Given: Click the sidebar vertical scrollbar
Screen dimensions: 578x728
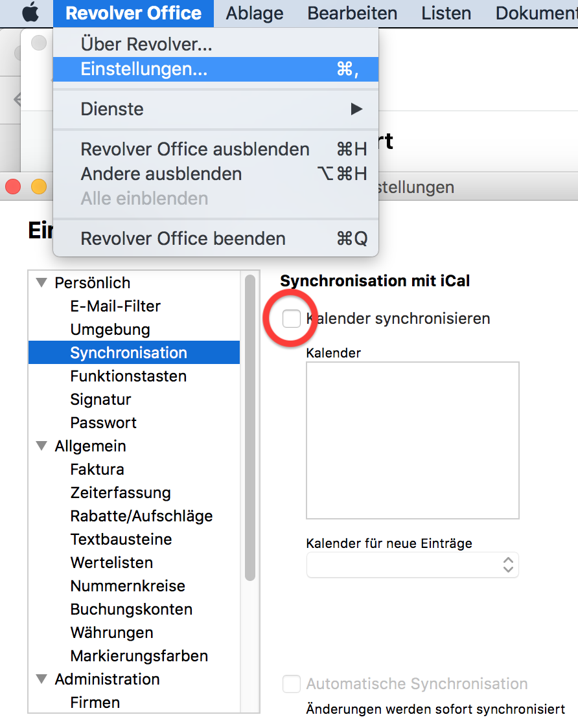Looking at the screenshot, I should coord(250,427).
